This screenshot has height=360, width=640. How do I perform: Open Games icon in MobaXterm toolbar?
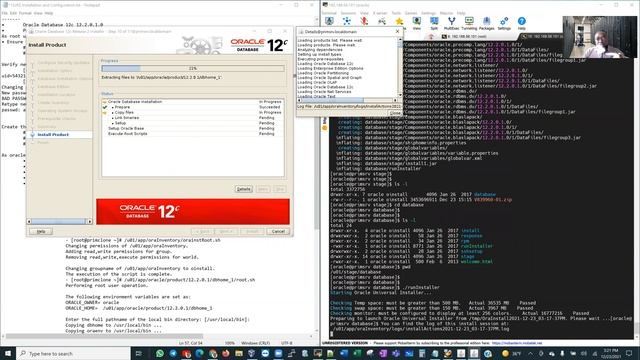point(382,22)
